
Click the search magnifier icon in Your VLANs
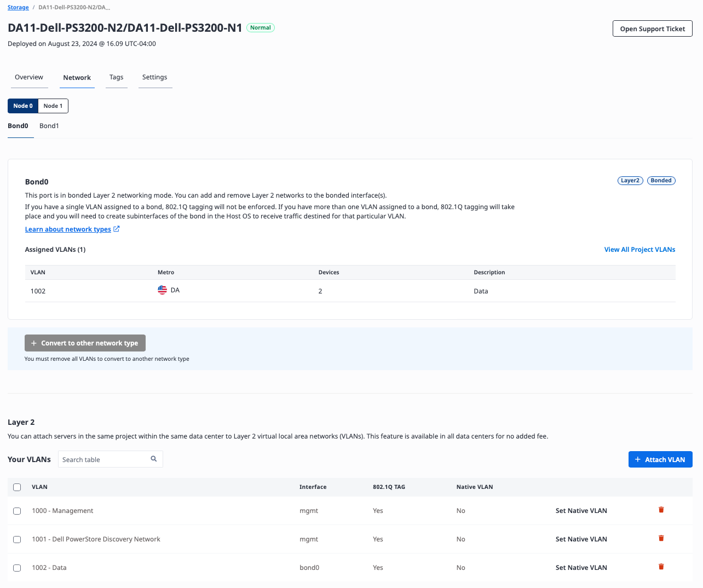click(154, 459)
